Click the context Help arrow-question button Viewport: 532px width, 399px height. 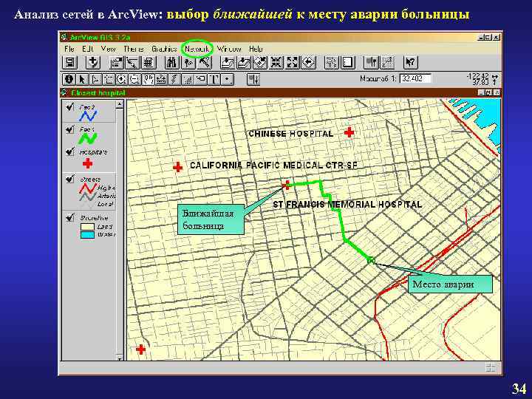(x=411, y=62)
